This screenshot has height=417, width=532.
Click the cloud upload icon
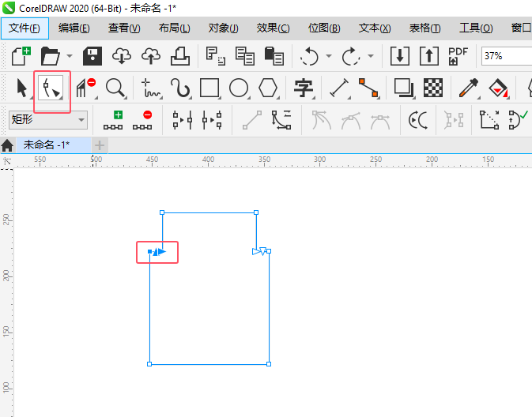click(151, 56)
